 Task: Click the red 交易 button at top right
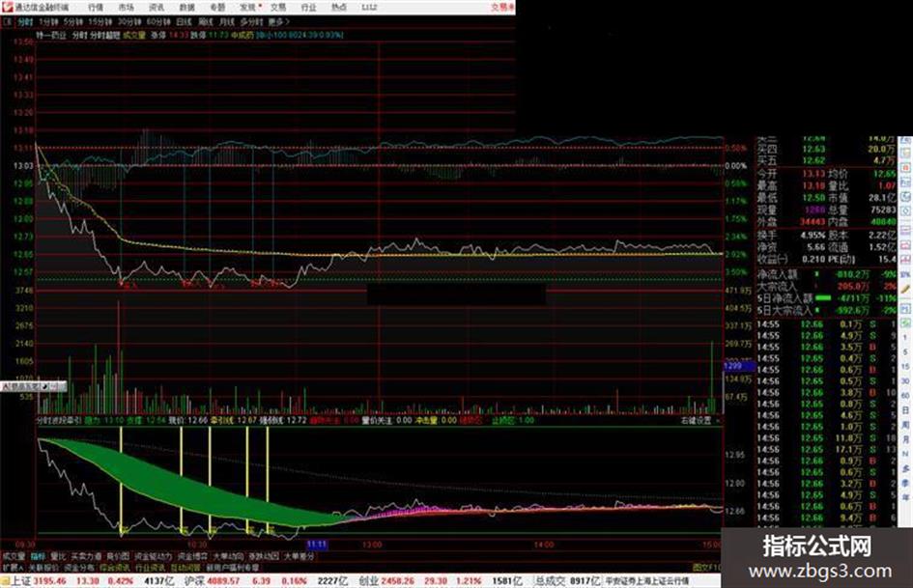tap(502, 7)
